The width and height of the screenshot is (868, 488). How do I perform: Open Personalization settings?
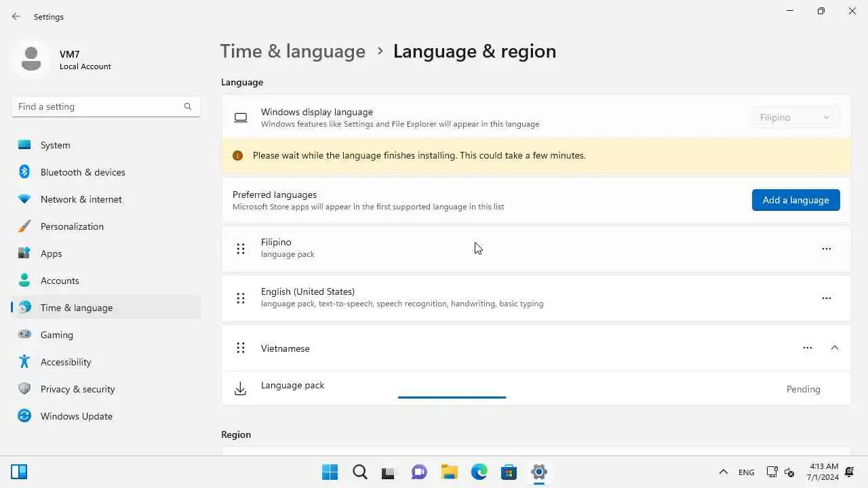106,226
